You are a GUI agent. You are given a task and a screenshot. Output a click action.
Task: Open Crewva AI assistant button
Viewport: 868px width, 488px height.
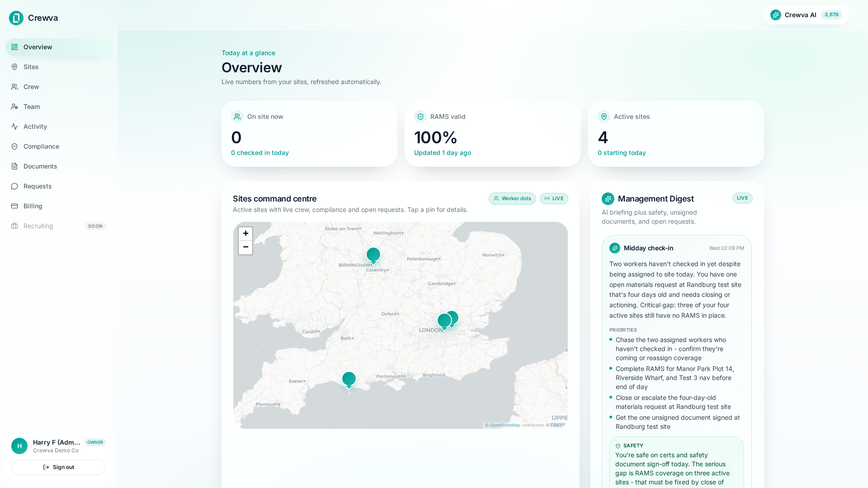point(806,15)
